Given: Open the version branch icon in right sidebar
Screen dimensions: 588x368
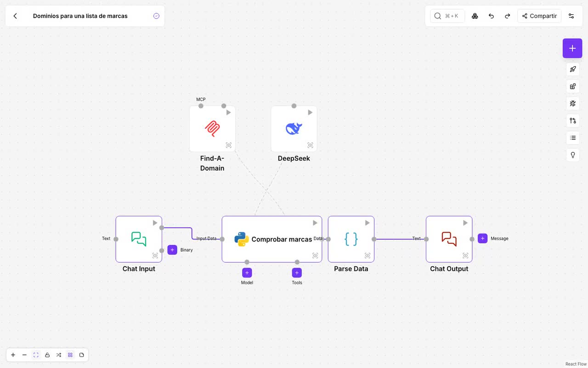Looking at the screenshot, I should click(573, 121).
